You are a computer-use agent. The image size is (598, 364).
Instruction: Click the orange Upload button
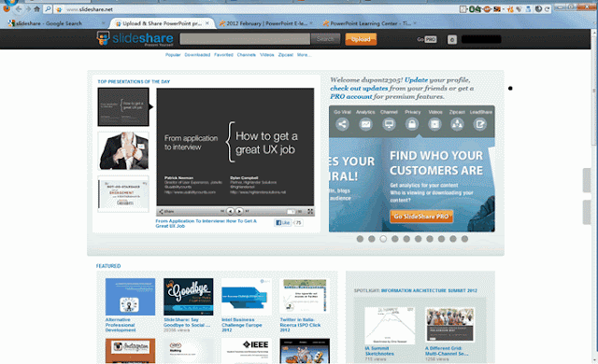point(361,39)
